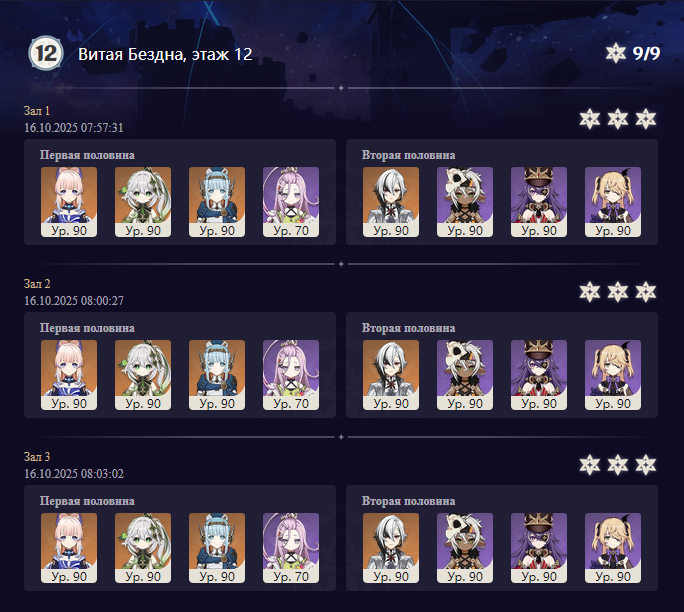The image size is (684, 612).
Task: Select skull-masked character in Зал 3 second half
Action: point(465,548)
